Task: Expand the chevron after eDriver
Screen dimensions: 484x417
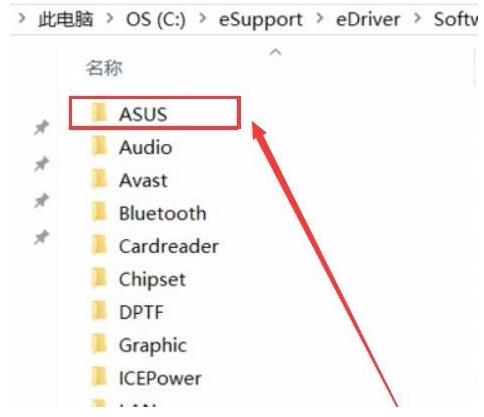Action: 417,18
